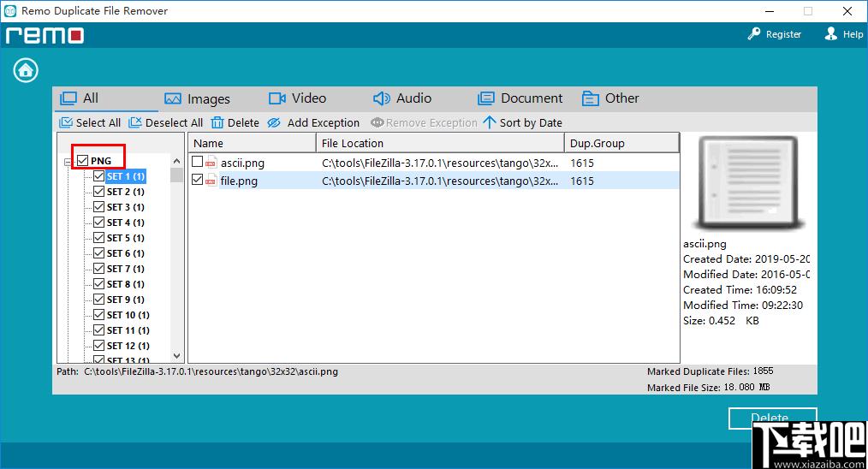Click the Select All checkmark icon

(x=66, y=122)
